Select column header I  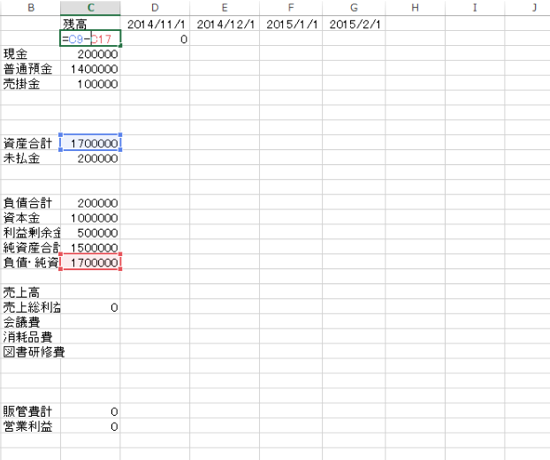click(x=475, y=7)
